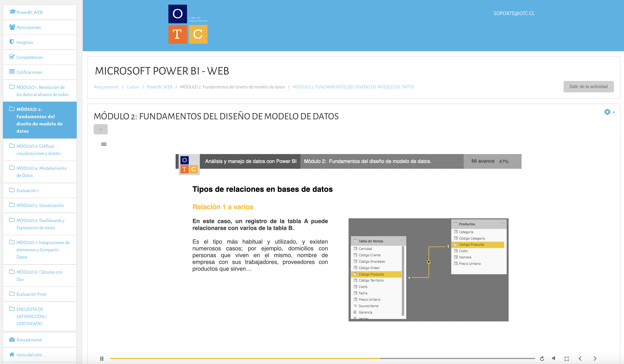624x364 pixels.
Task: Open MÓDULO 7: Integraciones de elementos
Action: coord(40,250)
